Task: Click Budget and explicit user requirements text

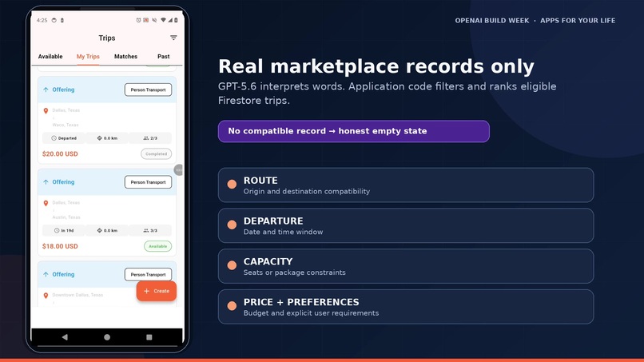Action: pos(311,313)
